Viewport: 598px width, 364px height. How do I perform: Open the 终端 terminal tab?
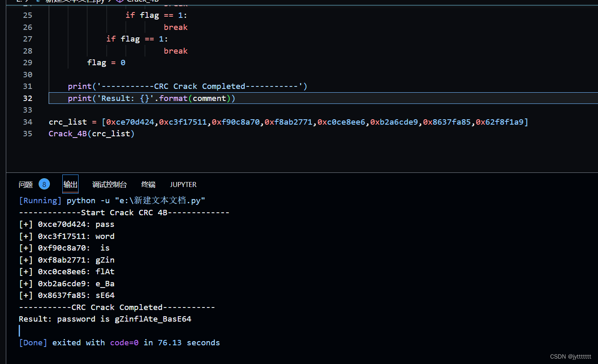[148, 184]
